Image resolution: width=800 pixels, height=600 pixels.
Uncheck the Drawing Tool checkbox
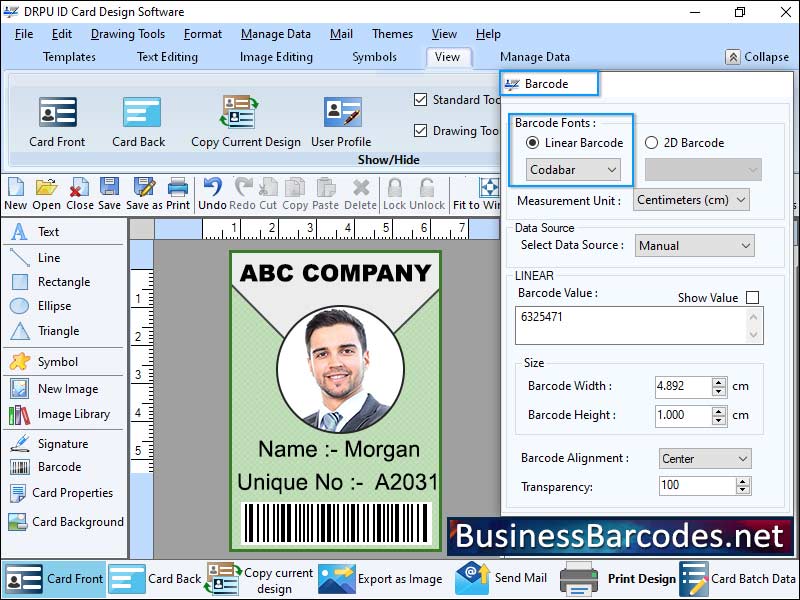[423, 130]
